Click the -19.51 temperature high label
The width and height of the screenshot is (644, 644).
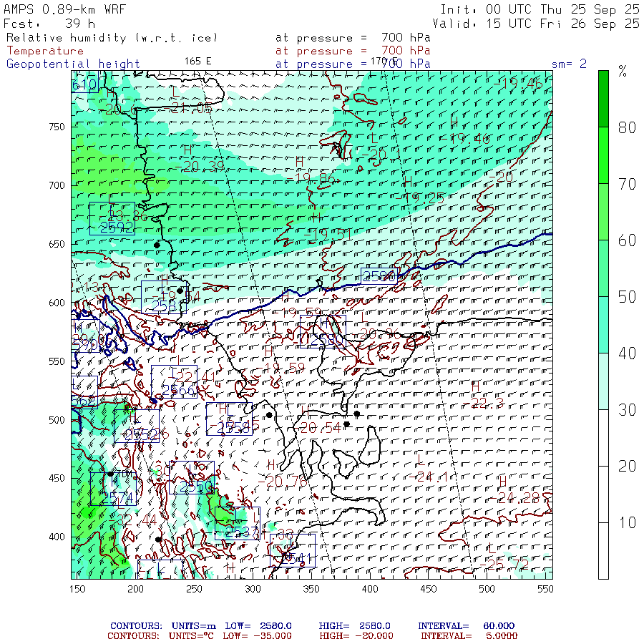[328, 235]
